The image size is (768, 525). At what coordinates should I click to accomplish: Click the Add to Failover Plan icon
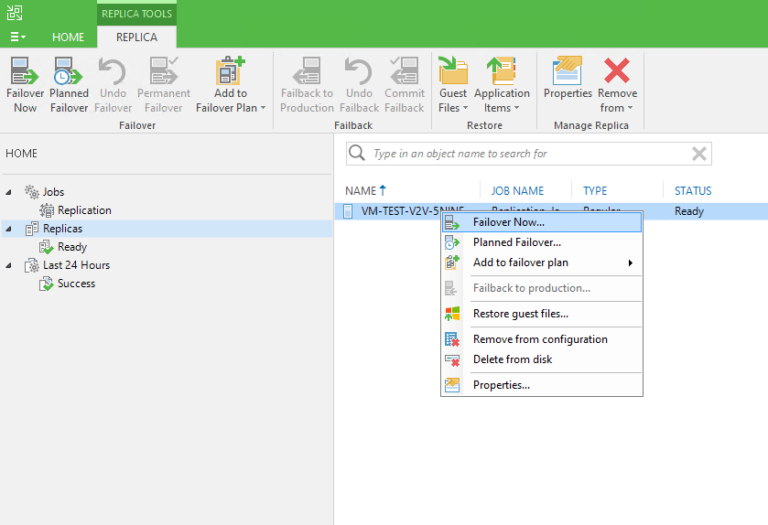tap(230, 71)
